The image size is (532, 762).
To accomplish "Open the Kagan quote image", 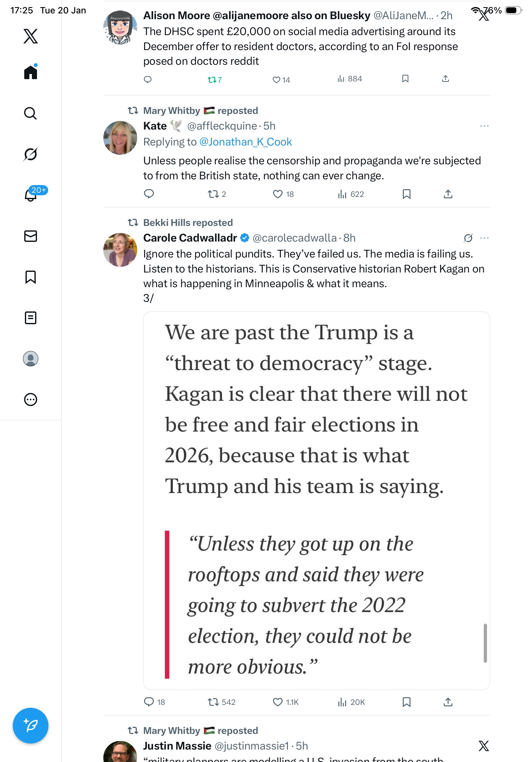I will tap(316, 500).
